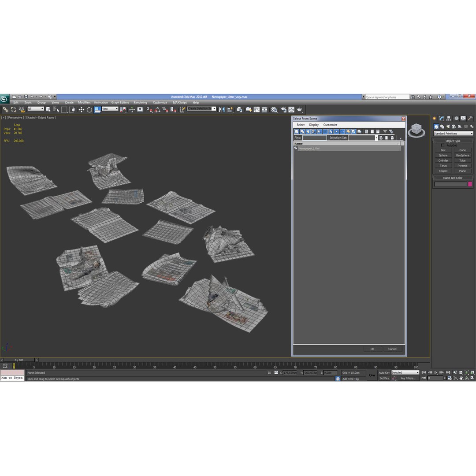Select the Cameras category in Create panel
Screen dimensions: 476x476
click(454, 126)
